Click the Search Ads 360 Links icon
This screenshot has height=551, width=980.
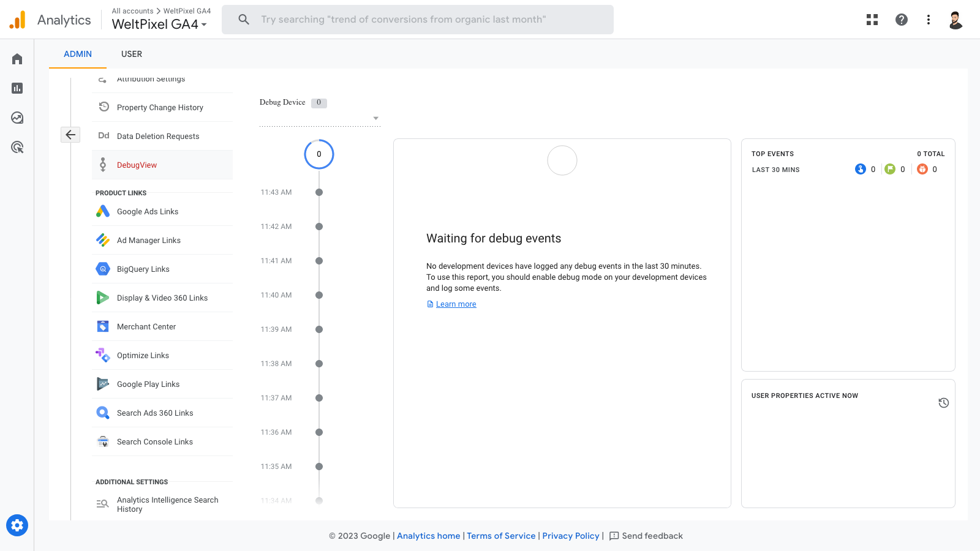pyautogui.click(x=103, y=413)
